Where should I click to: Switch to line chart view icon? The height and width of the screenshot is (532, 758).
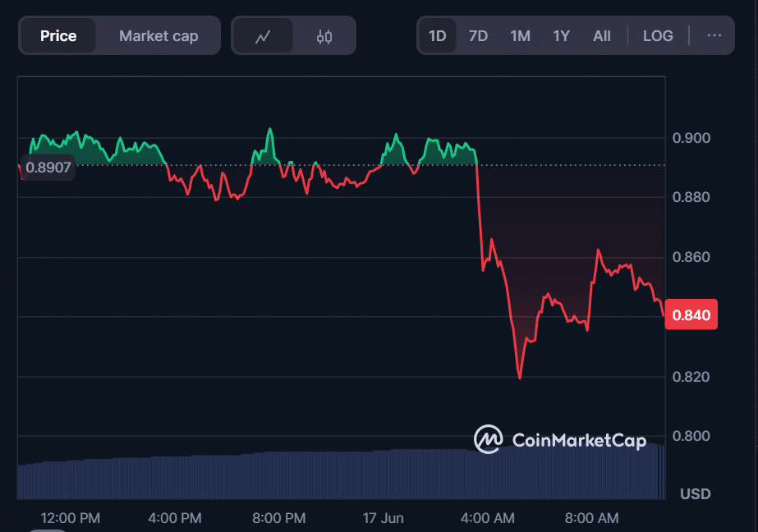pyautogui.click(x=263, y=36)
